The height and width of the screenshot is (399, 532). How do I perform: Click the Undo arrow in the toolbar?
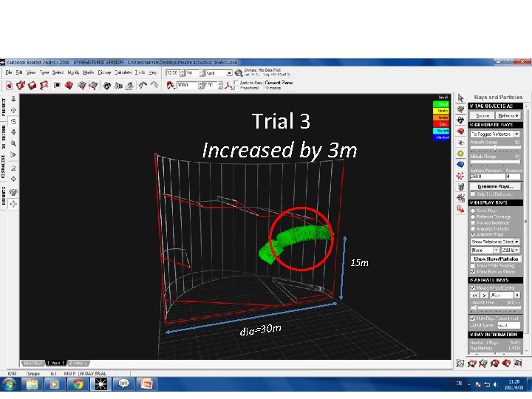[143, 85]
